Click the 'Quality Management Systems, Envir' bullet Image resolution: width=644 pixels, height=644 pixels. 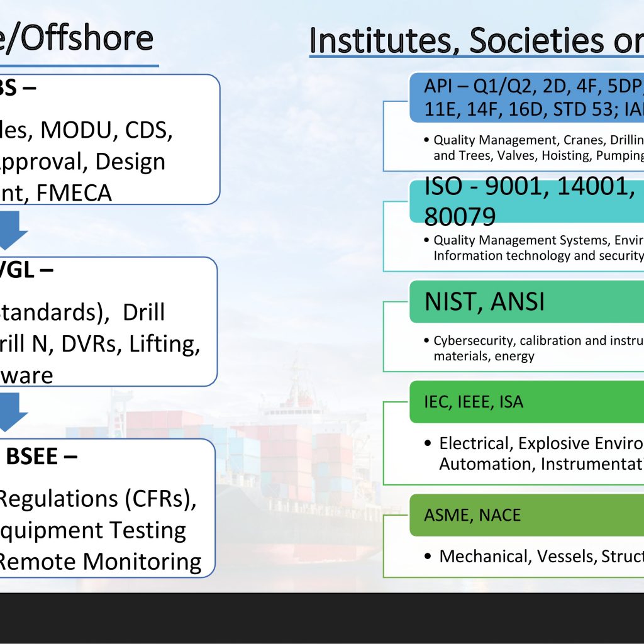click(x=538, y=240)
